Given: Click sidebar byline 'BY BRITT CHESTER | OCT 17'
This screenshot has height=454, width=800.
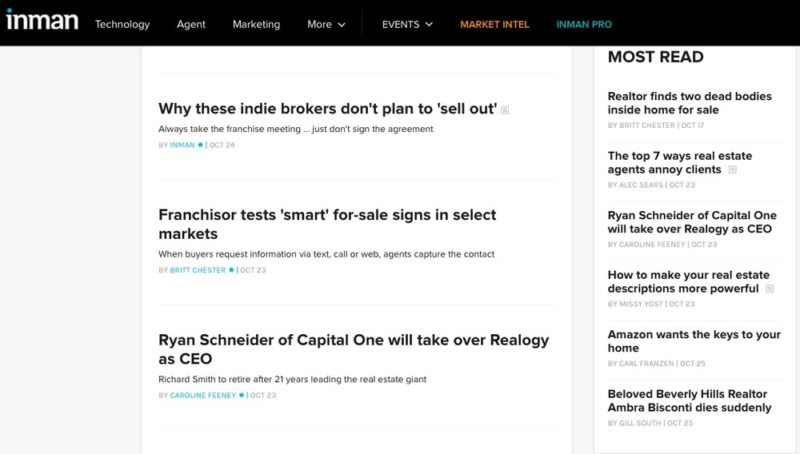Looking at the screenshot, I should (656, 125).
